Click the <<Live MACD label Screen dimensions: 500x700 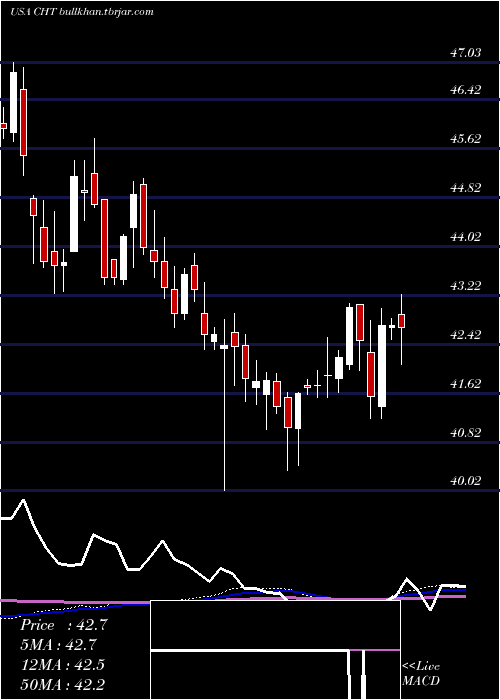tap(421, 674)
